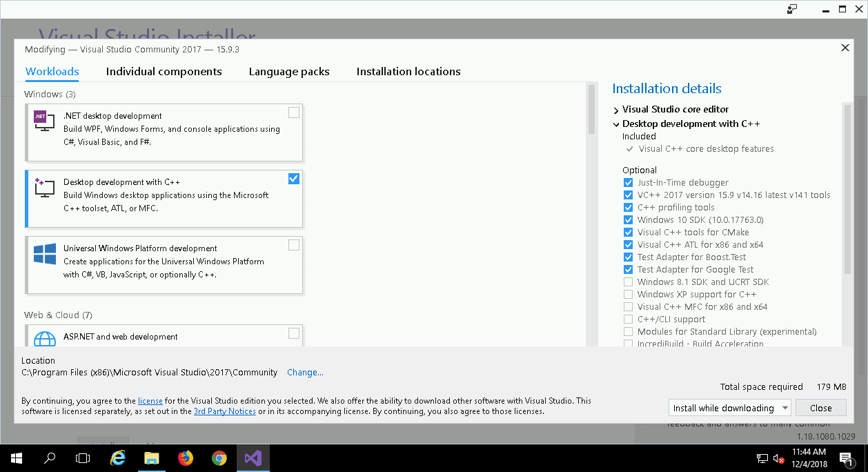Check the .NET desktop development workload
The height and width of the screenshot is (472, 868).
pos(294,112)
